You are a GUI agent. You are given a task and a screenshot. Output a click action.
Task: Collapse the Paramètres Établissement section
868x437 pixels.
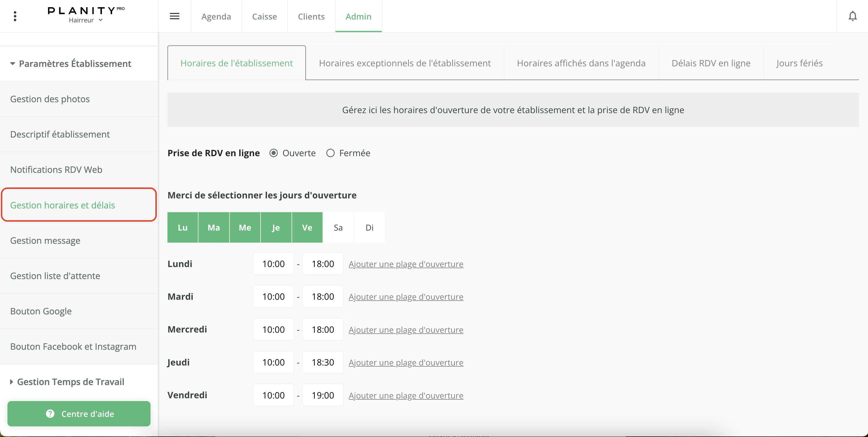(12, 64)
